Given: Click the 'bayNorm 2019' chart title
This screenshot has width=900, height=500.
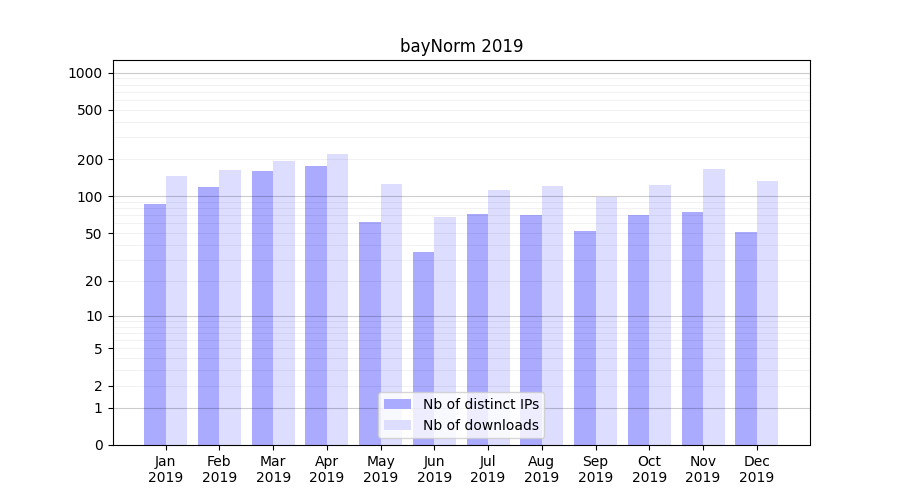Looking at the screenshot, I should click(x=461, y=46).
